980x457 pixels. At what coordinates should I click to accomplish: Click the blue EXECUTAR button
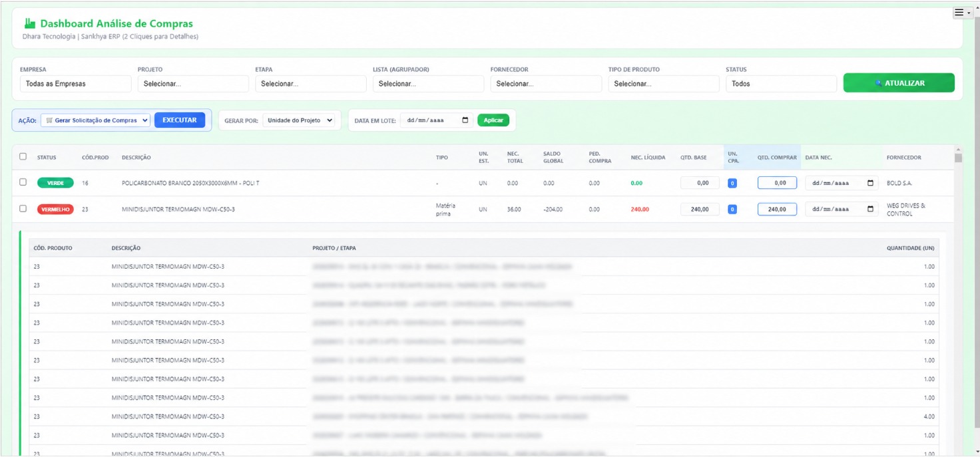click(x=180, y=120)
